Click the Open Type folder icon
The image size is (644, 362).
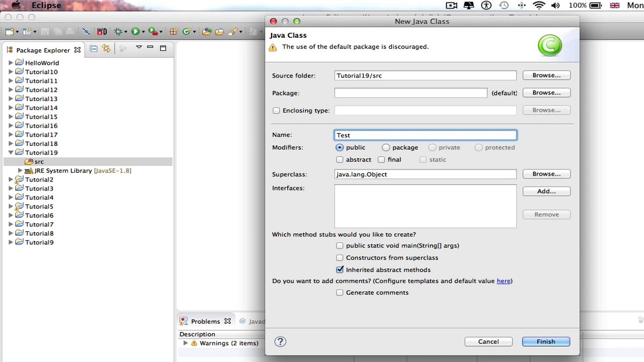(207, 32)
